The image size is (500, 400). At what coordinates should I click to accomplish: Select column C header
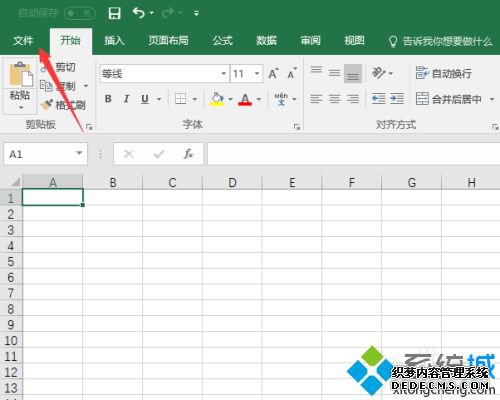172,182
